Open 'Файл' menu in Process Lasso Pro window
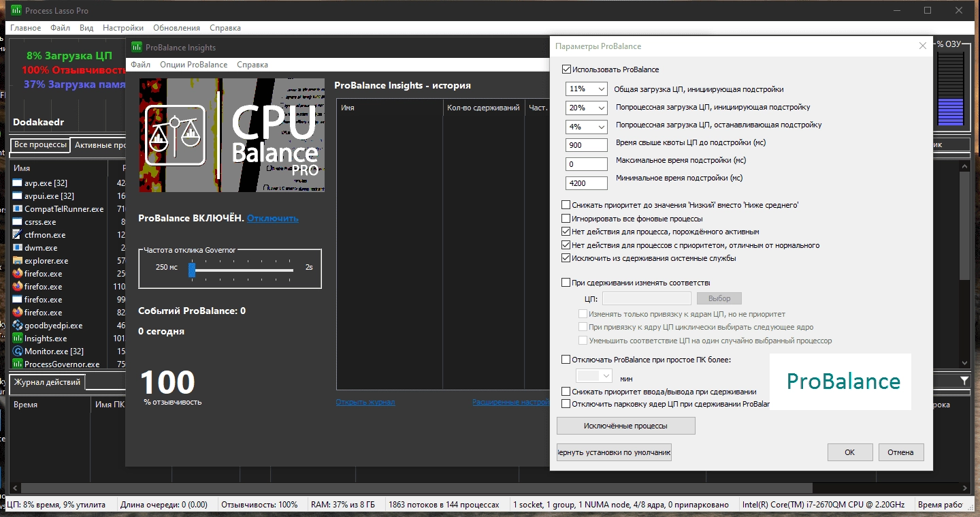This screenshot has width=980, height=517. 61,28
